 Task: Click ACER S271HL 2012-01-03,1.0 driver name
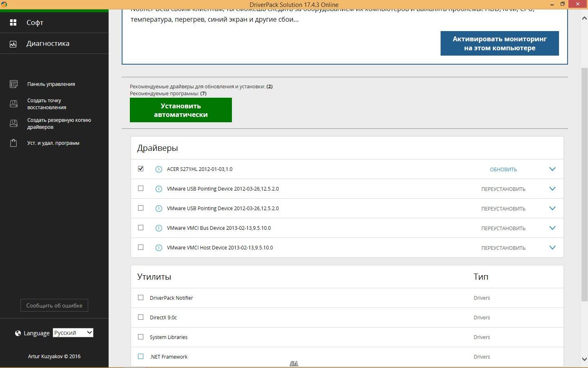tap(200, 169)
